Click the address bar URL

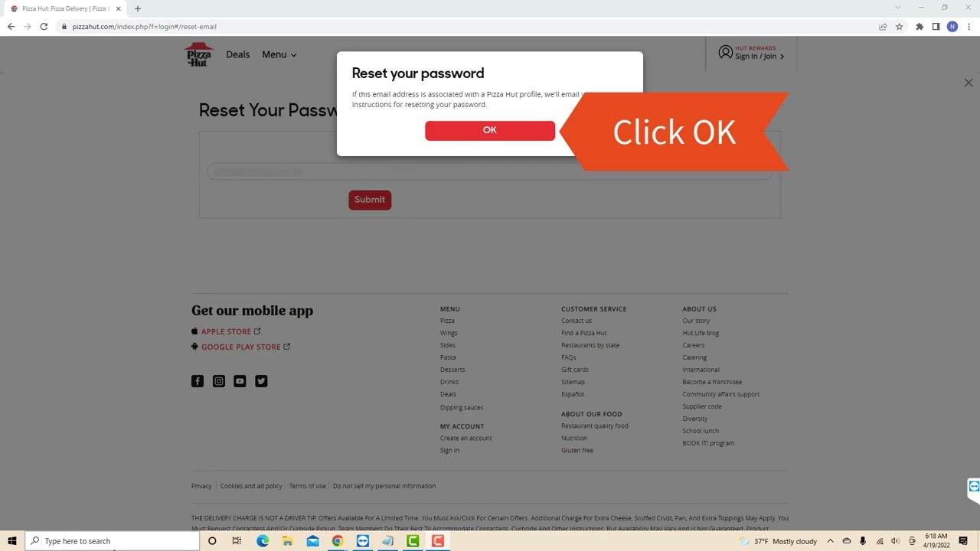[145, 27]
